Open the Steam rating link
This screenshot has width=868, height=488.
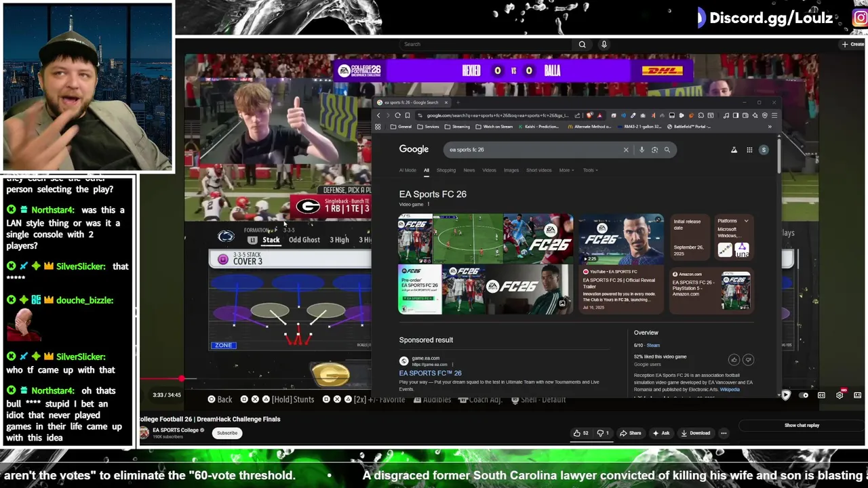[x=653, y=345]
